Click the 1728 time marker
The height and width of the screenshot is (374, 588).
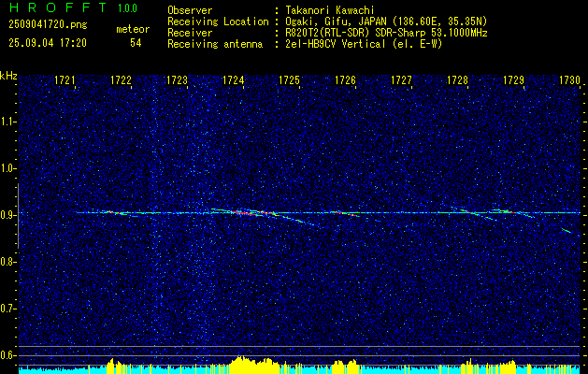(457, 80)
